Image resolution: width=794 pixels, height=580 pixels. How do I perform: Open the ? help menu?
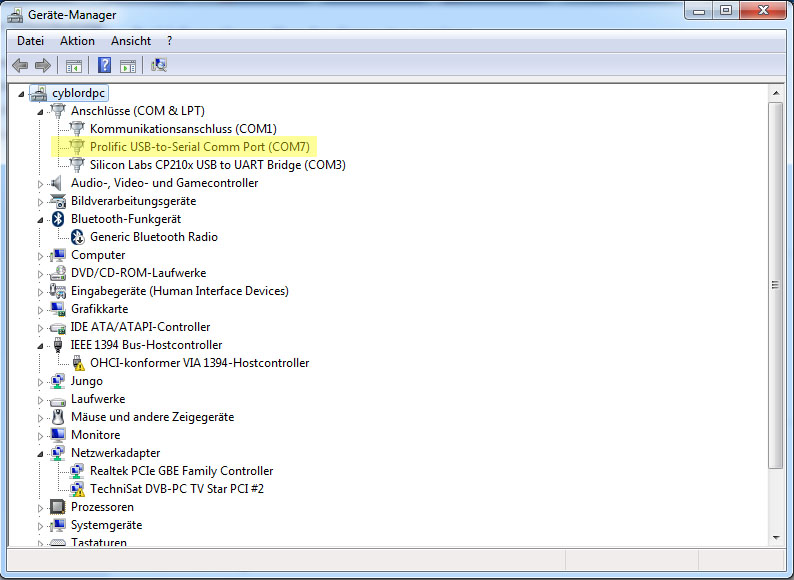(x=169, y=41)
